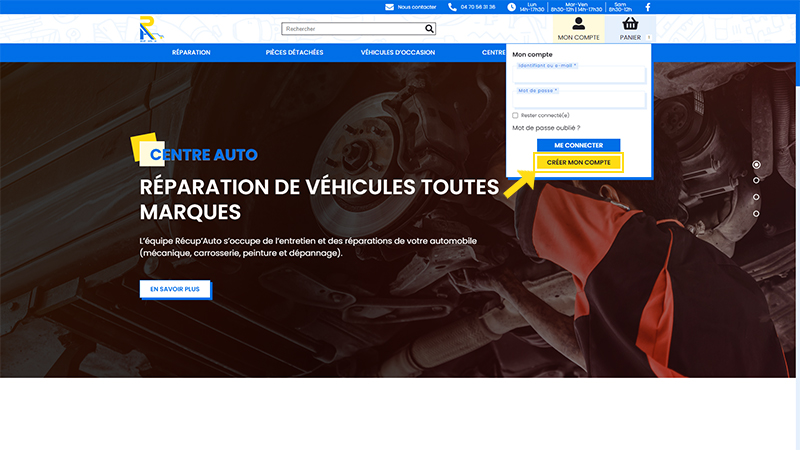Click the search magnifier icon

429,29
